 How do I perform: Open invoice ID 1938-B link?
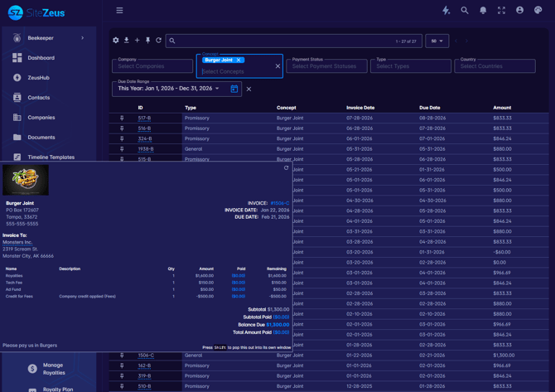[146, 148]
